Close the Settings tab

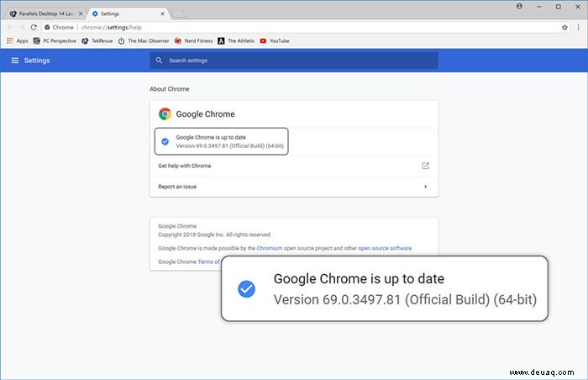coord(162,13)
